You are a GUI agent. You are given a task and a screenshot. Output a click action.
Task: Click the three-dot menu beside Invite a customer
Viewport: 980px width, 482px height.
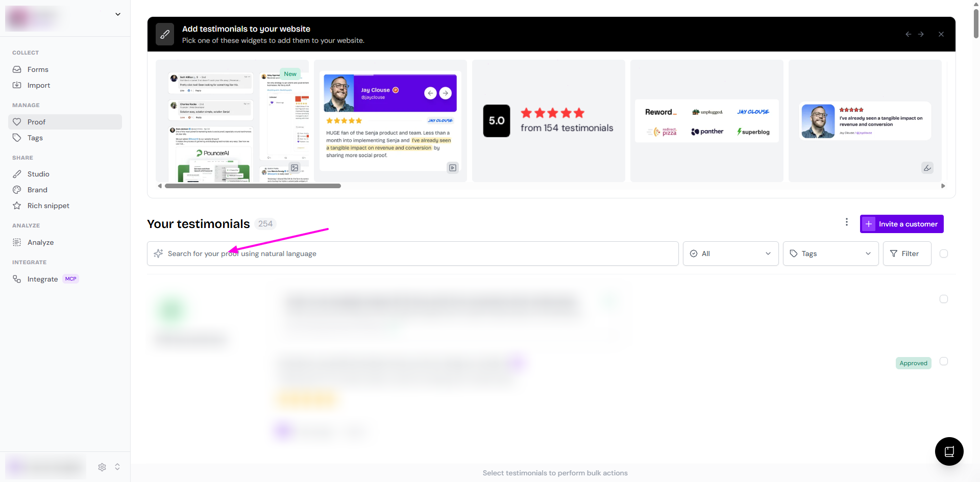pos(846,222)
